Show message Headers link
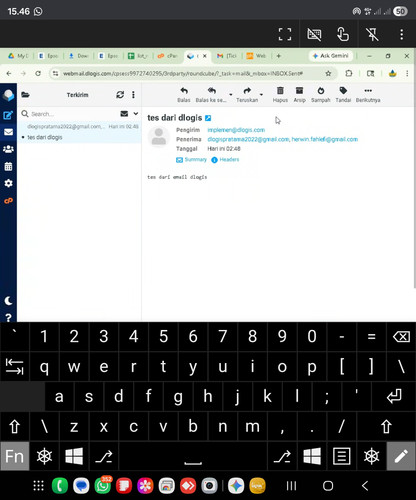416x500 pixels. pyautogui.click(x=225, y=160)
